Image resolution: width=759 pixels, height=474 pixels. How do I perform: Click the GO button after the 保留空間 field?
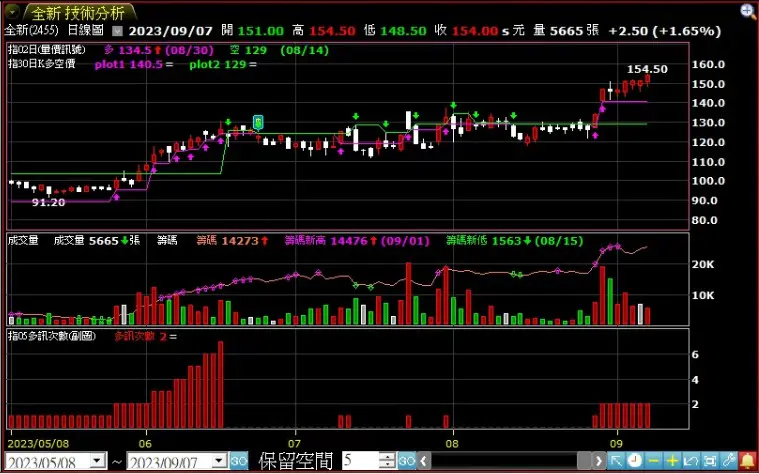click(x=407, y=460)
